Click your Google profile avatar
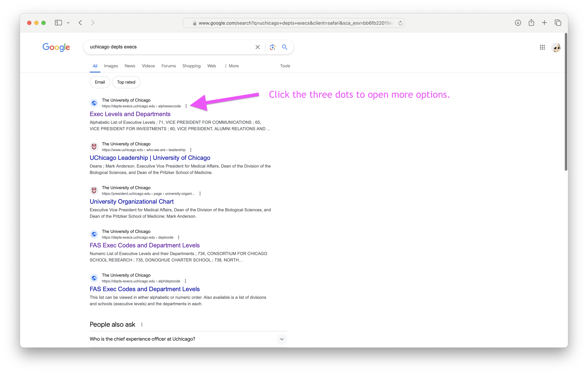The image size is (588, 374). click(556, 47)
